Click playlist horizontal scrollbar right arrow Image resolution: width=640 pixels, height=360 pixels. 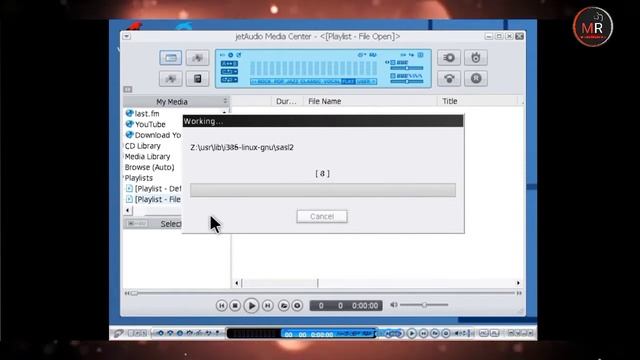518,283
